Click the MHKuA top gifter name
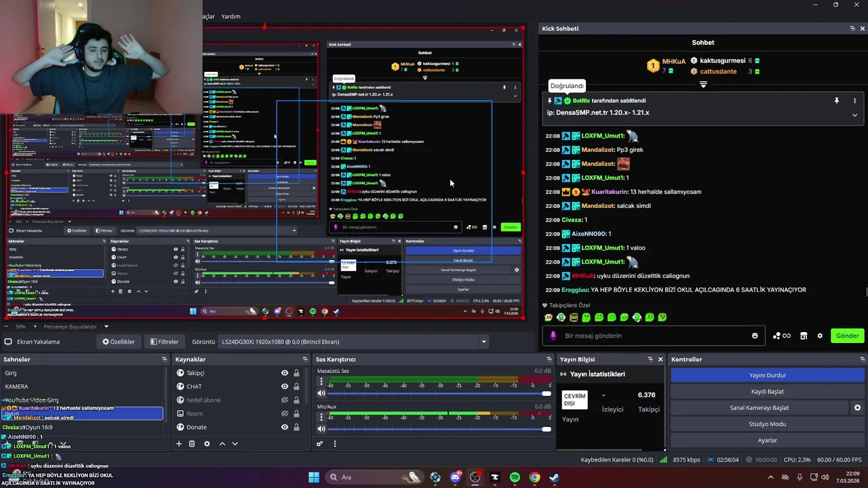The width and height of the screenshot is (868, 488). point(674,61)
